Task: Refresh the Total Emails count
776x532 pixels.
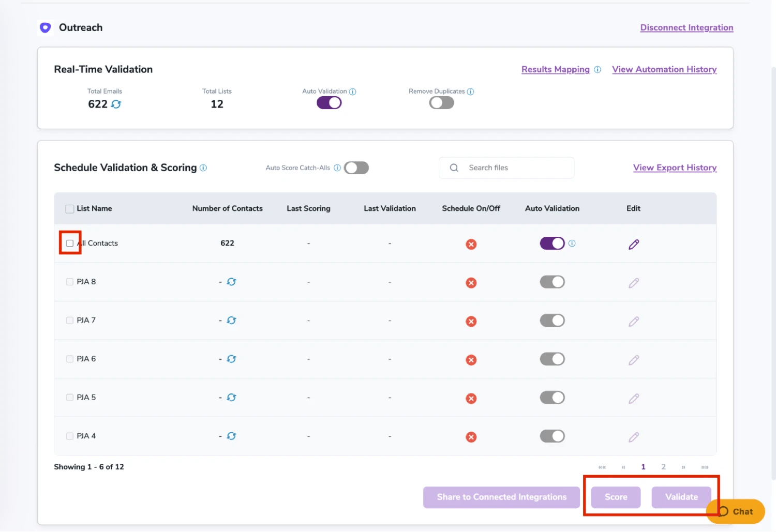Action: pyautogui.click(x=116, y=104)
